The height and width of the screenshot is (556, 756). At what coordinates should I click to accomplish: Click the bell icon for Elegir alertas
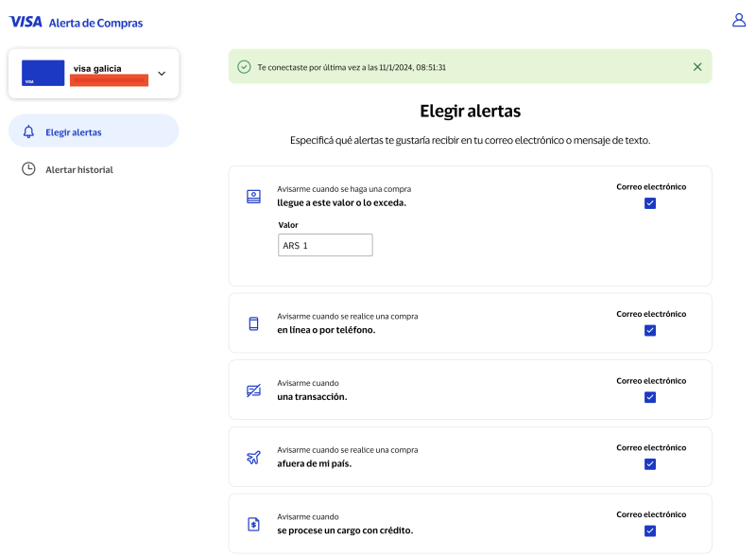[29, 131]
